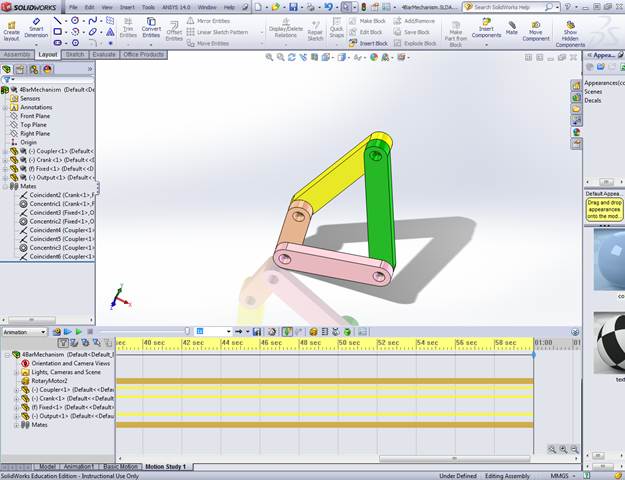Click the Move Component tool
The height and width of the screenshot is (480, 625).
click(536, 31)
